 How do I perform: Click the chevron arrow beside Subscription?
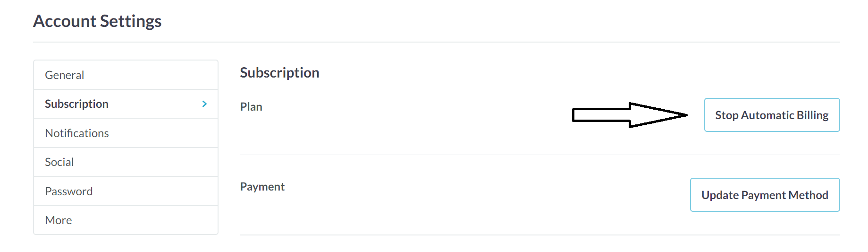click(204, 104)
